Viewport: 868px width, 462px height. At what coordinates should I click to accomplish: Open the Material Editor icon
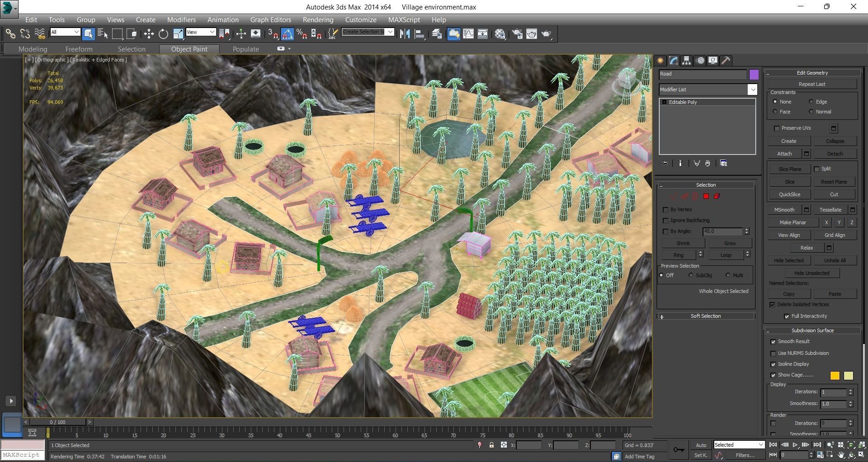point(500,34)
